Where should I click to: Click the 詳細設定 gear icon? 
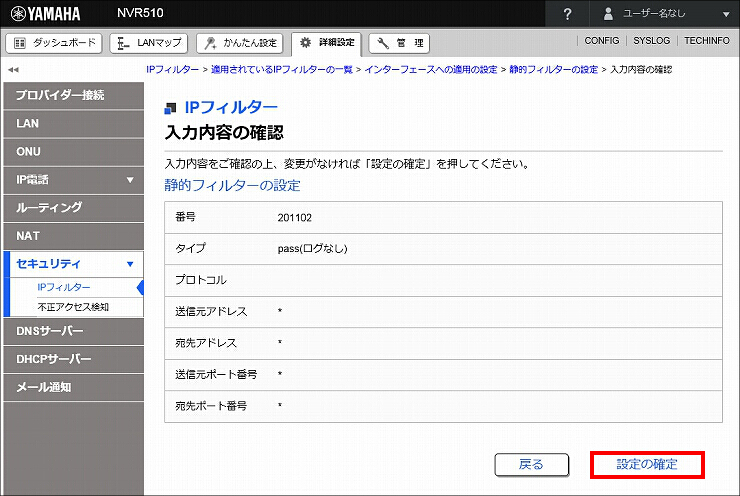(x=305, y=42)
